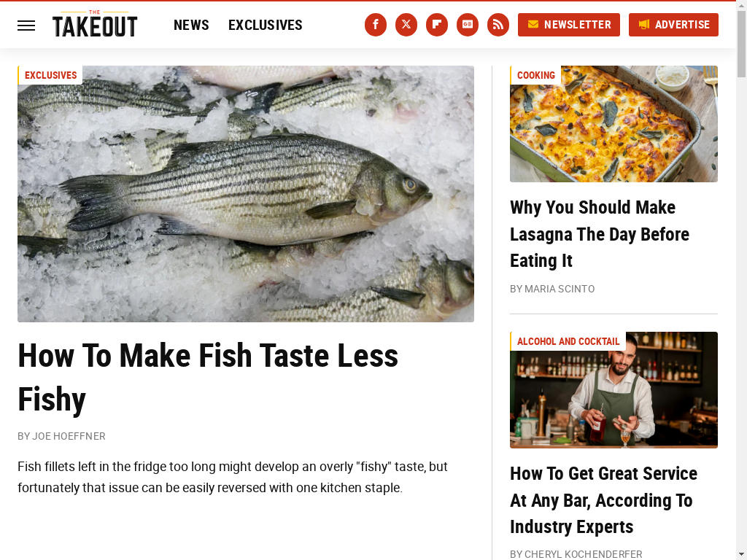This screenshot has height=560, width=747.
Task: Select the News menu item
Action: tap(191, 25)
